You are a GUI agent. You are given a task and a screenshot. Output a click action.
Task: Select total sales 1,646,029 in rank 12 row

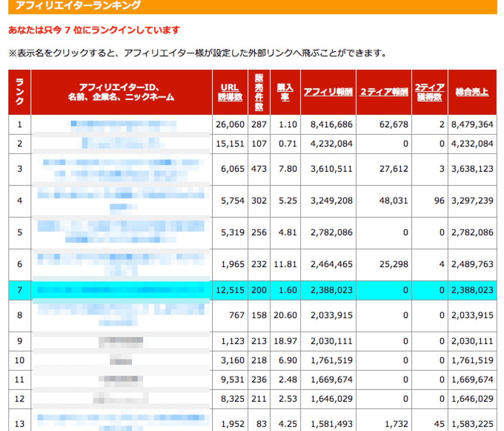[472, 399]
